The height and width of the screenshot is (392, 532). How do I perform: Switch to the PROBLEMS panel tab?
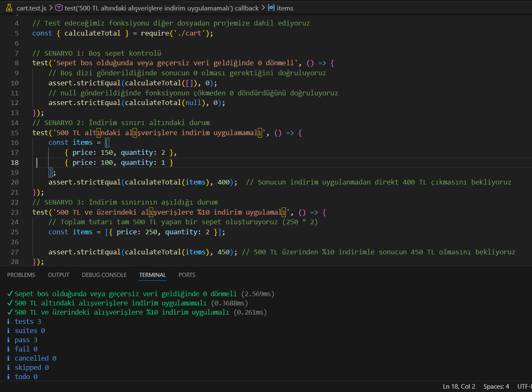click(x=21, y=275)
